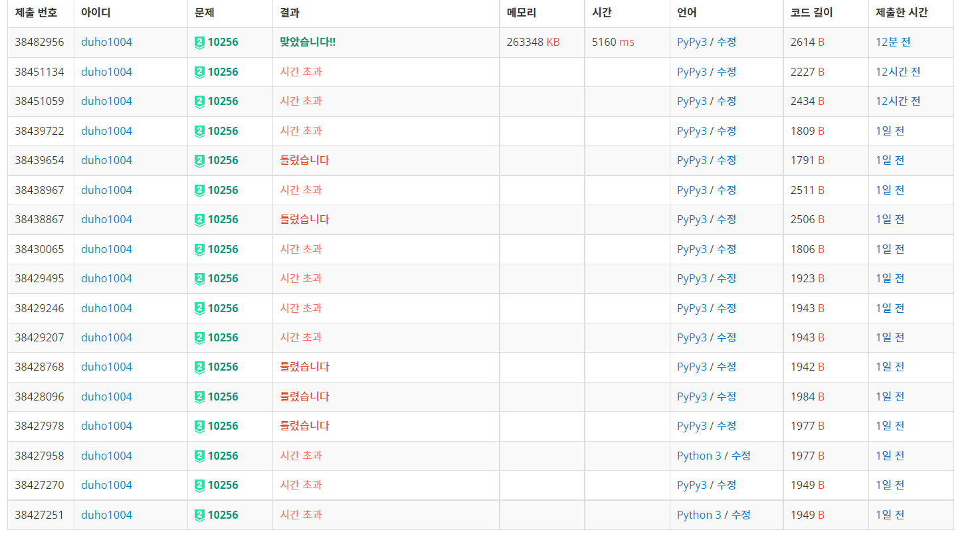Open problem 10256 link in row 38439654
The width and height of the screenshot is (980, 538).
pyautogui.click(x=223, y=160)
